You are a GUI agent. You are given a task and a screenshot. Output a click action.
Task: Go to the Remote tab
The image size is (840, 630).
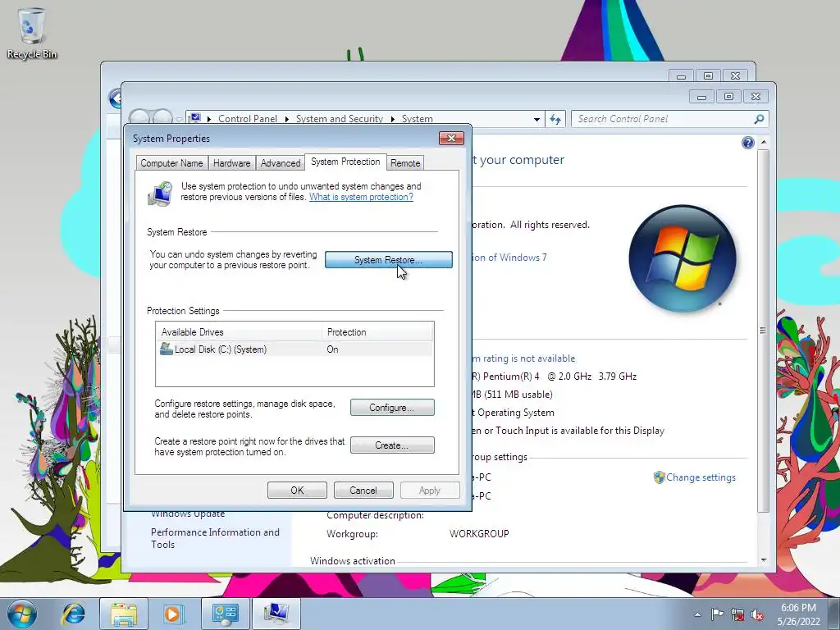tap(405, 163)
